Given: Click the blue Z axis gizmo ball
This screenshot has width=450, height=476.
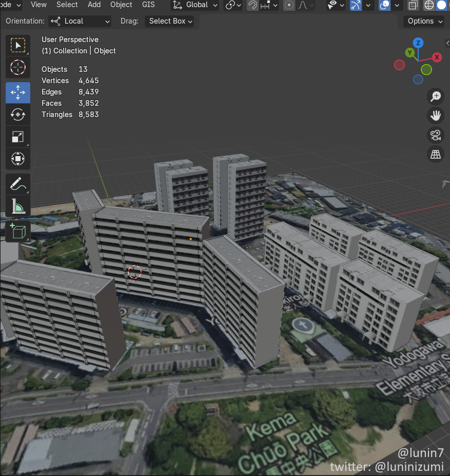Looking at the screenshot, I should 418,43.
